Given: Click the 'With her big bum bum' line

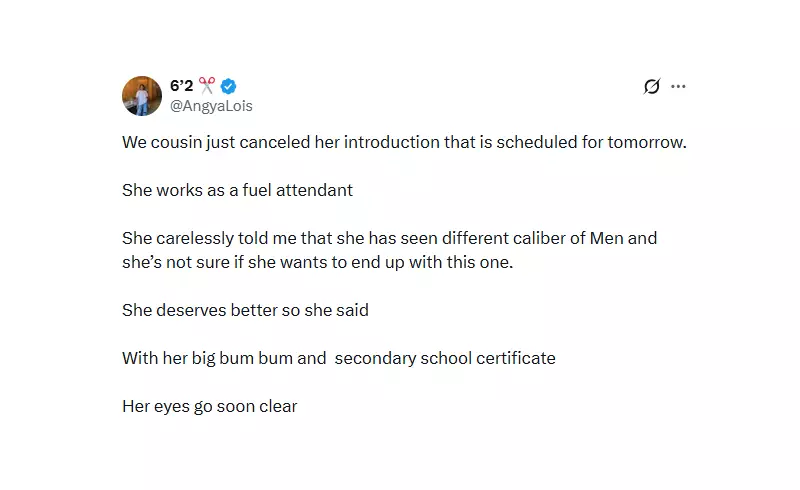Looking at the screenshot, I should 338,358.
